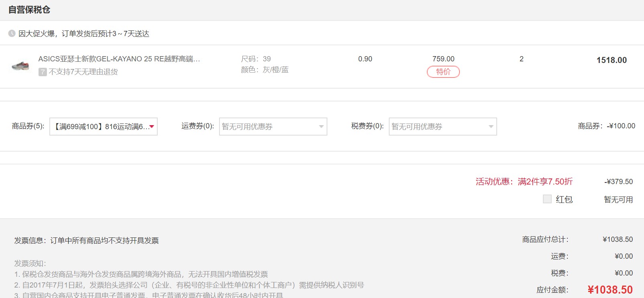The width and height of the screenshot is (644, 298).
Task: Click the 0.90 weight value
Action: (x=365, y=59)
